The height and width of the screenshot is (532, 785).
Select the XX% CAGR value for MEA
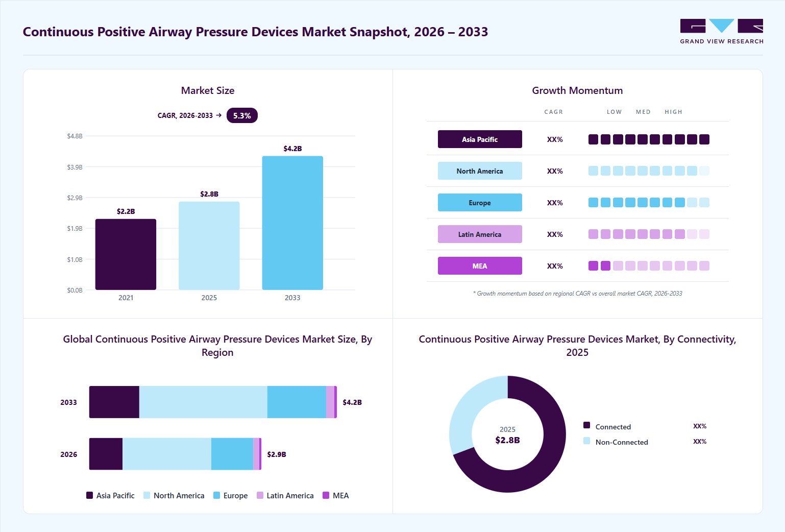pyautogui.click(x=555, y=266)
